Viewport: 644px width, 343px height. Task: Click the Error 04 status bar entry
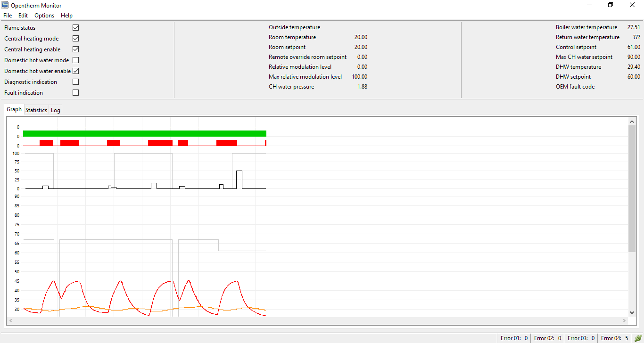(614, 338)
